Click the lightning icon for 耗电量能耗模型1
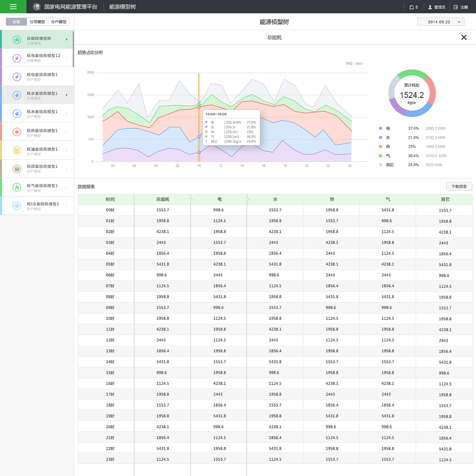This screenshot has width=476, height=476. tap(17, 77)
